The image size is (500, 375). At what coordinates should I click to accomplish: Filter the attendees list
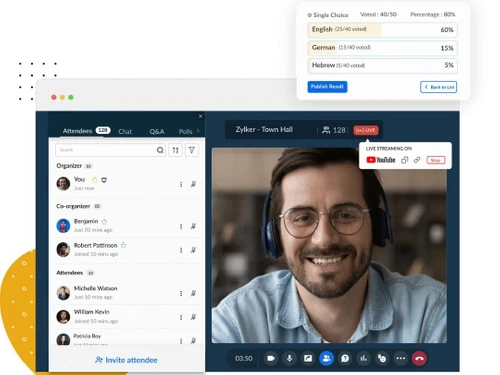click(x=192, y=150)
